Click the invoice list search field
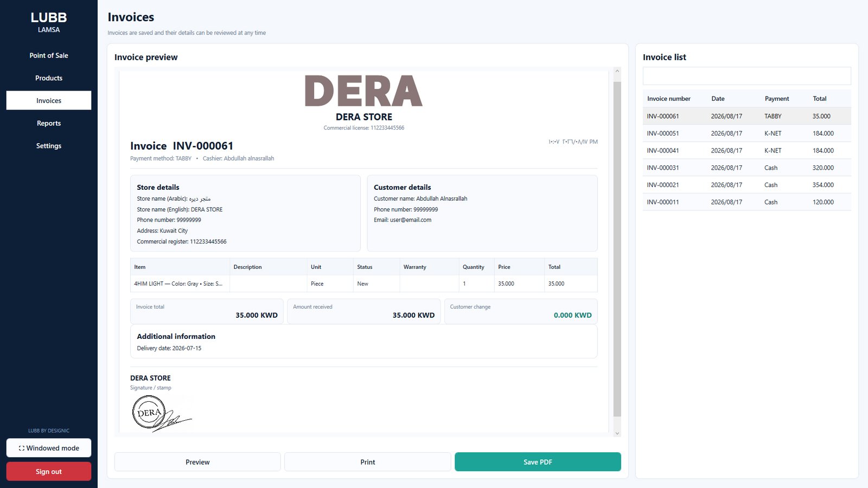 coord(746,76)
